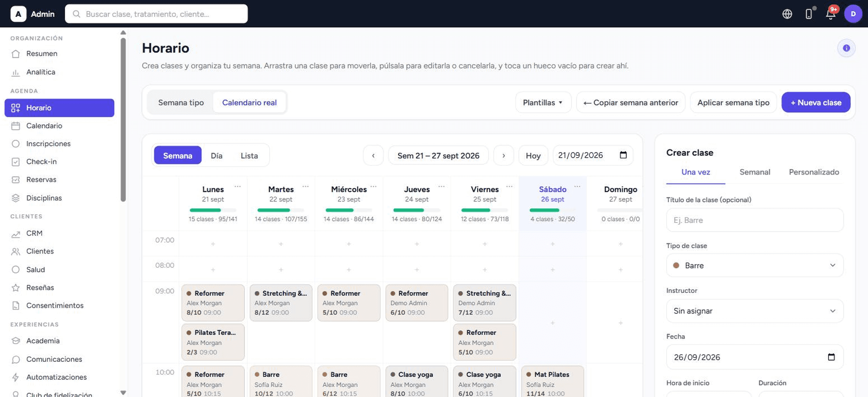The height and width of the screenshot is (397, 868).
Task: Open Disciplinas from the sidebar
Action: pos(59,198)
